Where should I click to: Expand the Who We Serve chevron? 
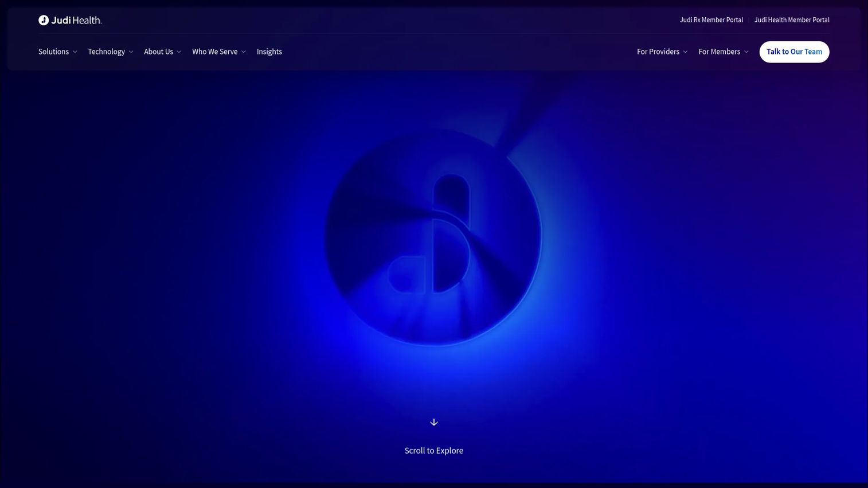[x=244, y=52]
